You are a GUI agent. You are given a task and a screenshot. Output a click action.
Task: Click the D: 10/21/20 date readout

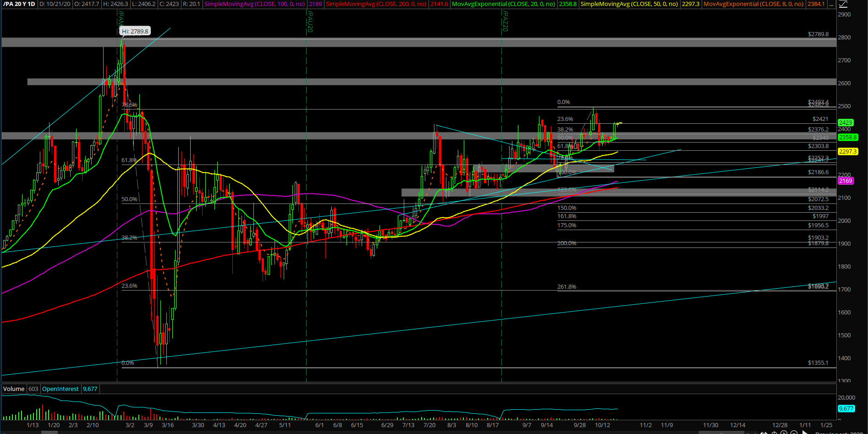coord(54,4)
